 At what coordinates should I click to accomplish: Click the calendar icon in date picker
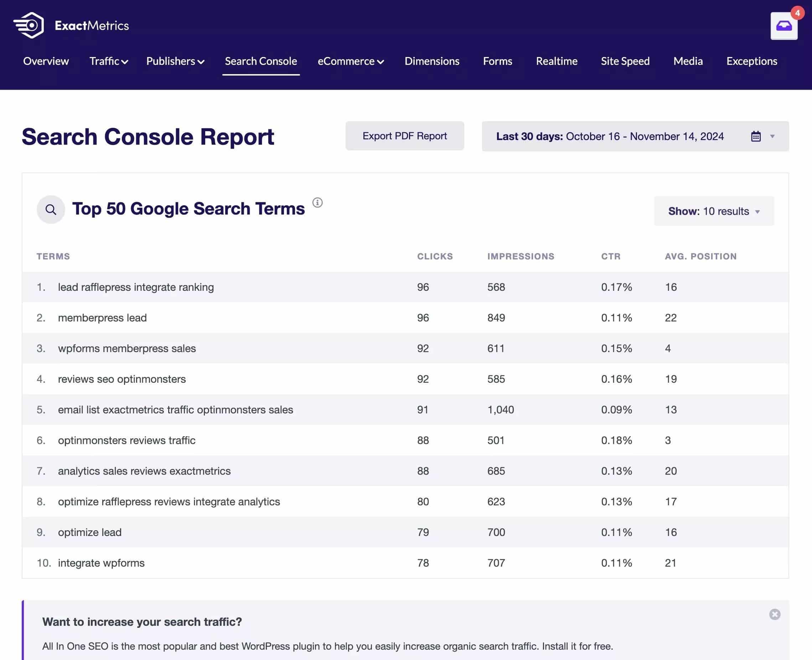[x=756, y=136]
